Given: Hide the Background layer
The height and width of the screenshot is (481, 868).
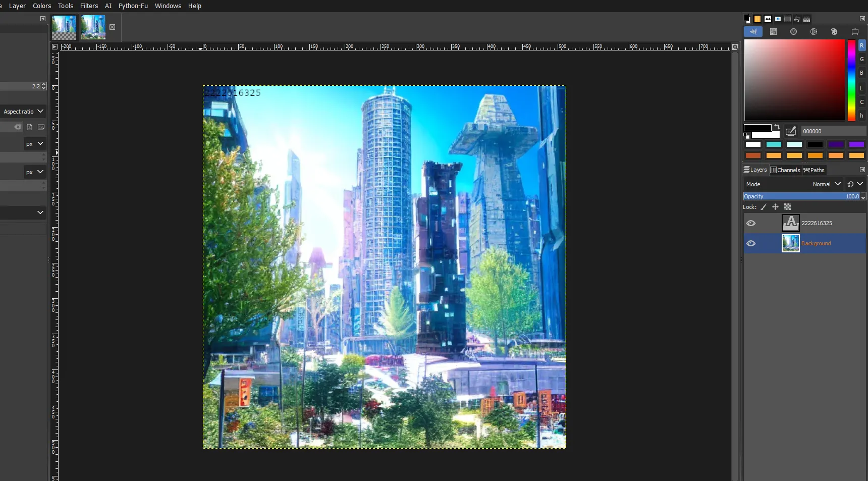Looking at the screenshot, I should [x=751, y=243].
